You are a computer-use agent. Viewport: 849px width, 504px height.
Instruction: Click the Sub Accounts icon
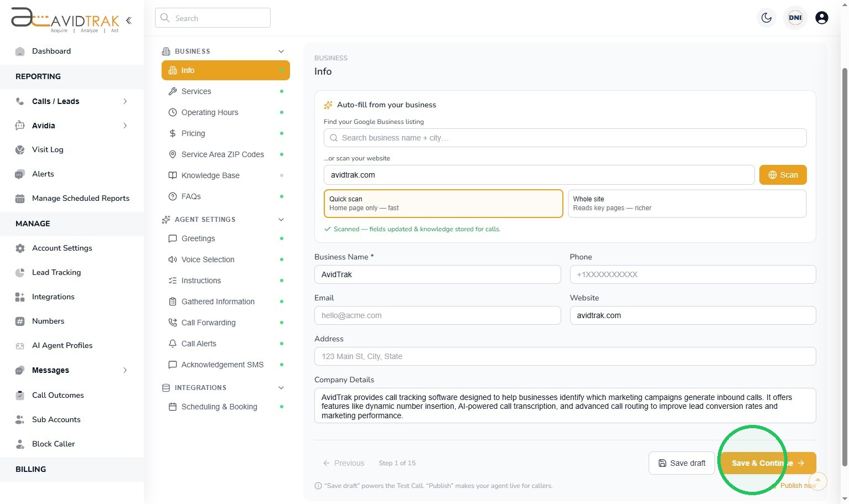click(20, 420)
